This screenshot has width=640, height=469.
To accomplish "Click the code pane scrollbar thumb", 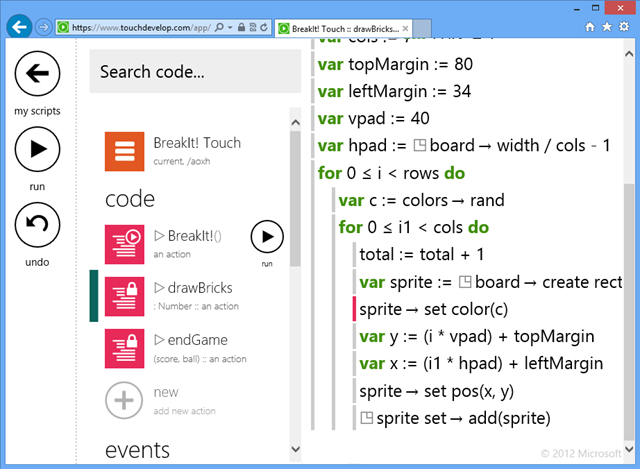I will [629, 312].
